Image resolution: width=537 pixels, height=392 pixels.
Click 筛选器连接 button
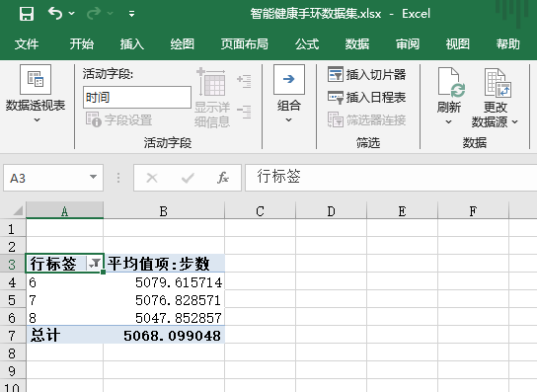(367, 119)
